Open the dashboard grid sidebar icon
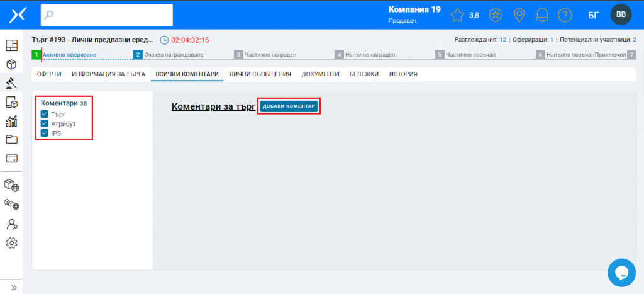Viewport: 644px width, 294px height. [x=11, y=45]
